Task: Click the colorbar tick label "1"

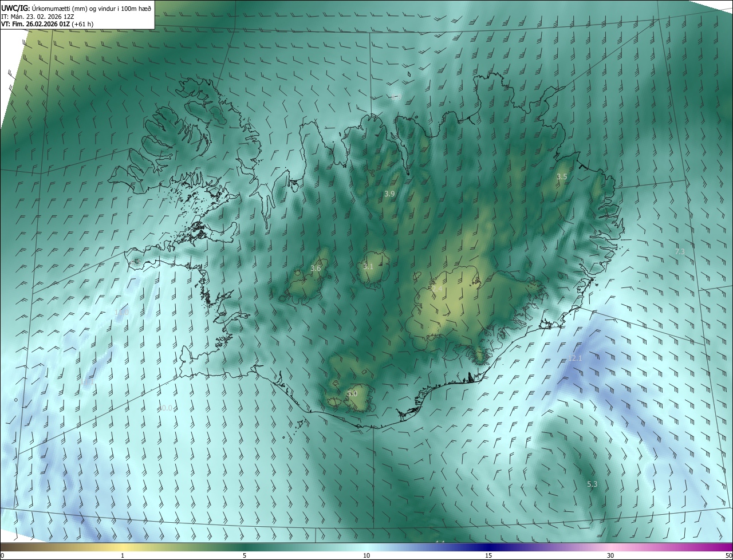Action: pyautogui.click(x=123, y=555)
